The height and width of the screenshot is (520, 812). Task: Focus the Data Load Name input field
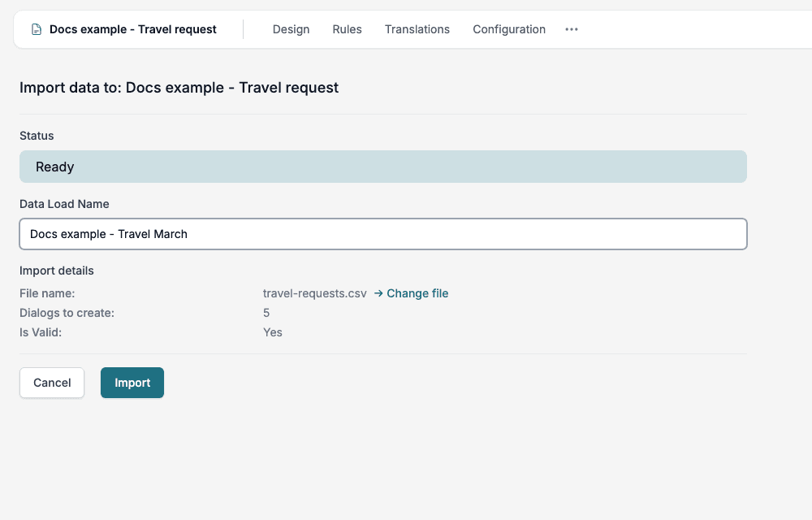click(383, 234)
